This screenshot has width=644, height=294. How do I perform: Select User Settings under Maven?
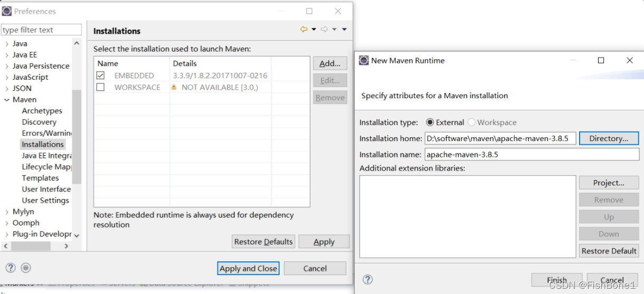click(45, 201)
